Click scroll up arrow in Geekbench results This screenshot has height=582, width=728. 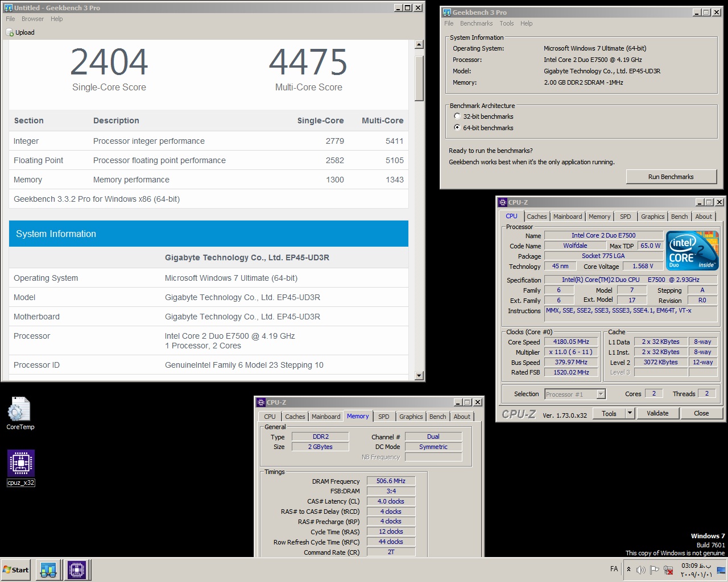[x=419, y=44]
